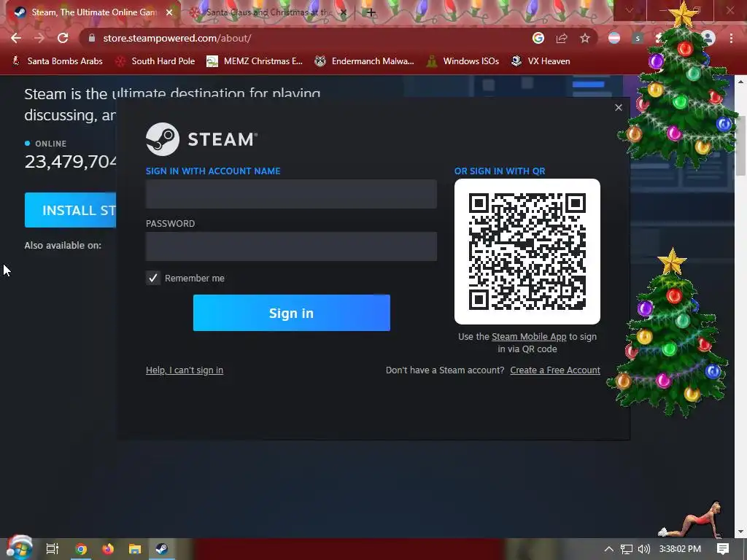747x560 pixels.
Task: Open Windows ISOs bookmark
Action: point(462,61)
